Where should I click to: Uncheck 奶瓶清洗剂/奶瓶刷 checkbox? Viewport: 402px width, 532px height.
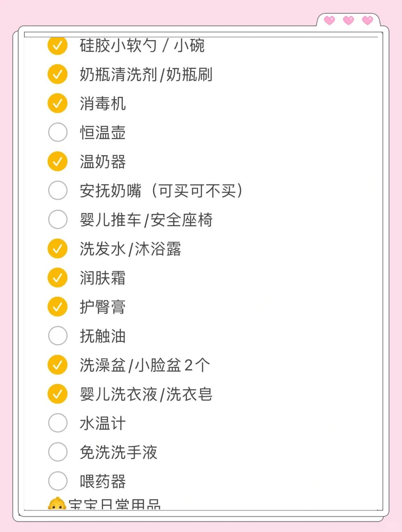click(x=57, y=74)
